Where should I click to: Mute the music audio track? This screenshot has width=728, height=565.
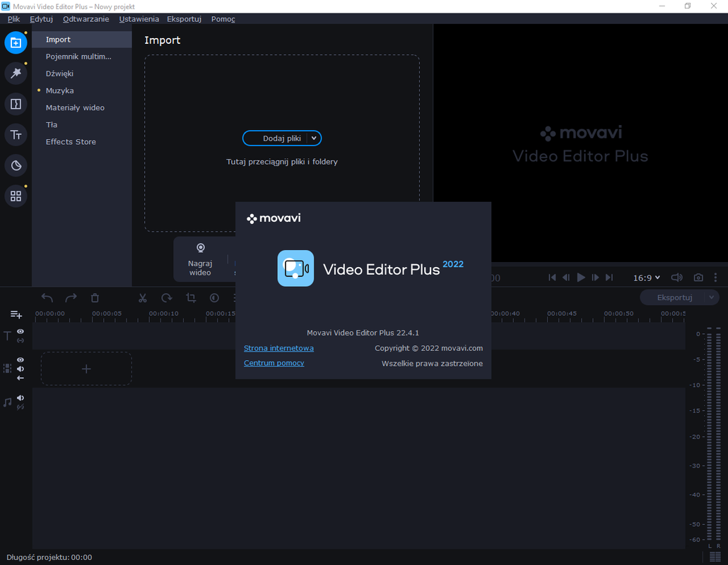(x=20, y=398)
